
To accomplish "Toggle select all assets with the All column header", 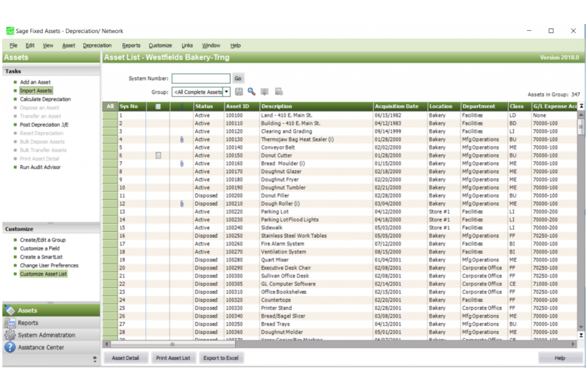I will 110,106.
